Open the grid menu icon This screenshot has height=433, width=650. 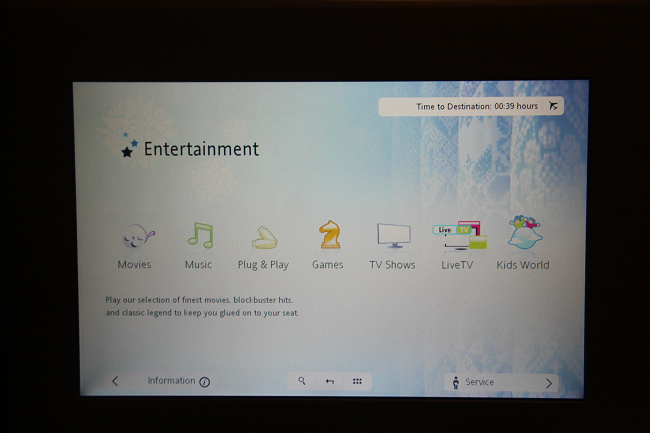click(357, 381)
